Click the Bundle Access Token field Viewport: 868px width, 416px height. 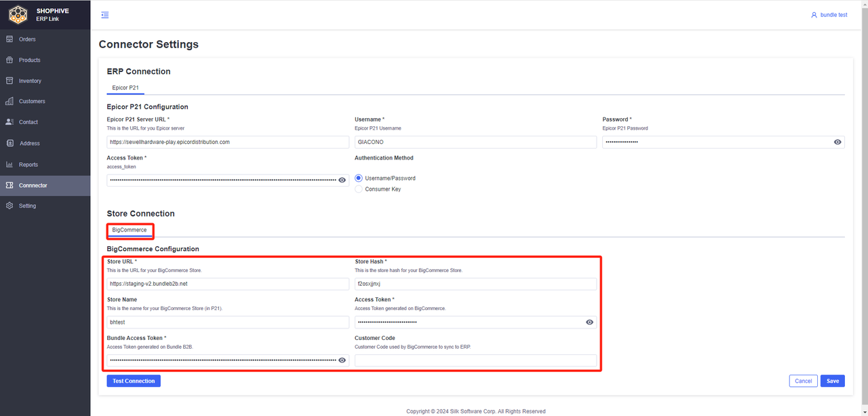(x=228, y=360)
